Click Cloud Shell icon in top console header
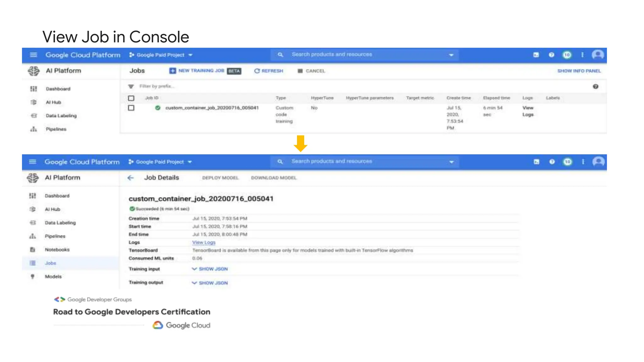 click(536, 55)
